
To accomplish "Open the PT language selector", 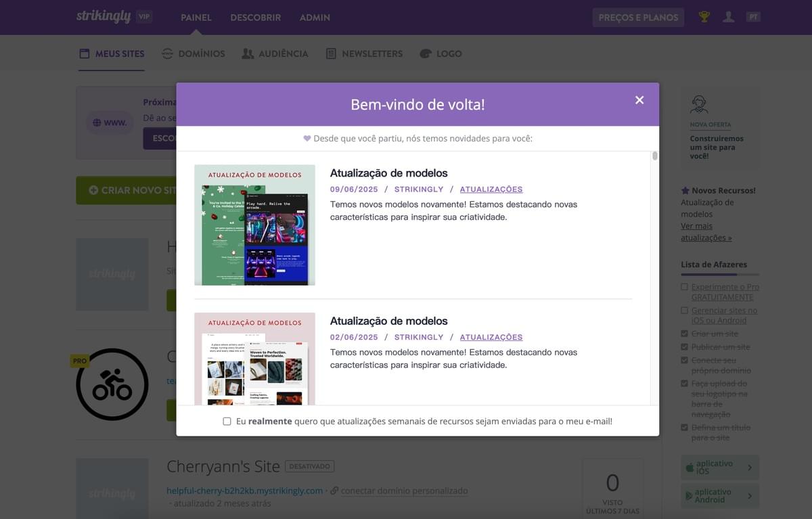I will (754, 17).
